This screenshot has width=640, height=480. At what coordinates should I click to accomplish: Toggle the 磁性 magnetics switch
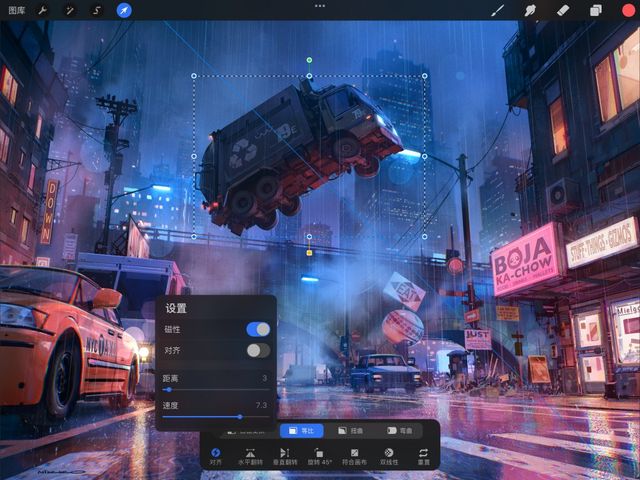(x=258, y=329)
